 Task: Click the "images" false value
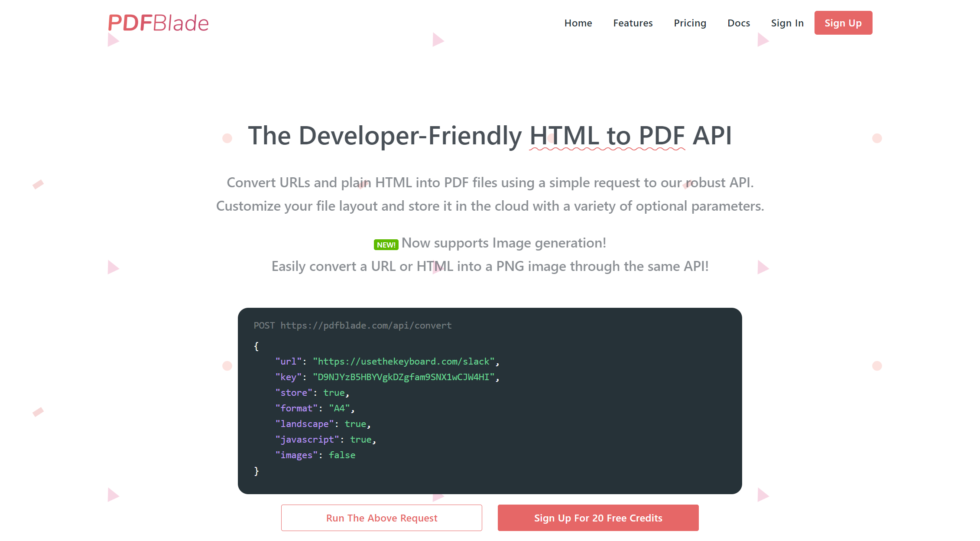point(342,455)
